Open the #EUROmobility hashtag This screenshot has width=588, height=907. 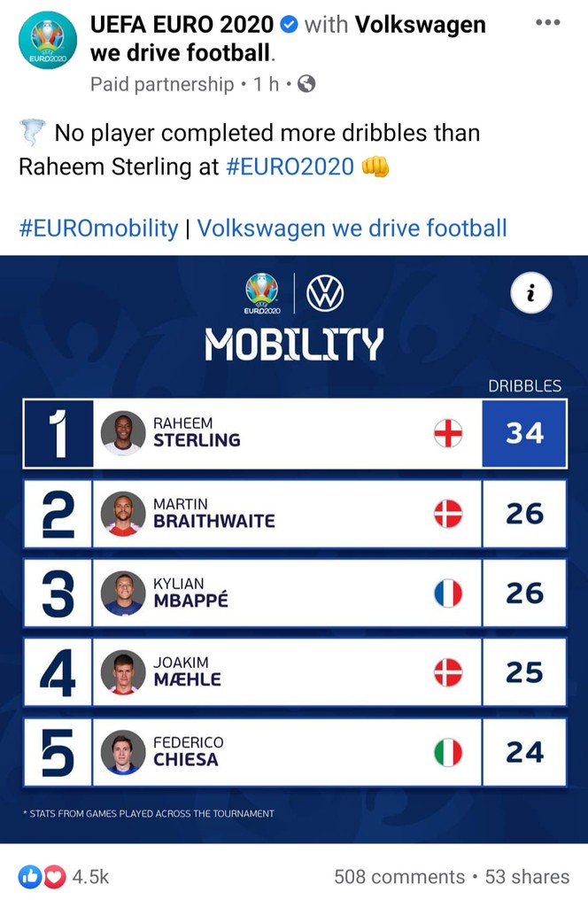point(98,228)
